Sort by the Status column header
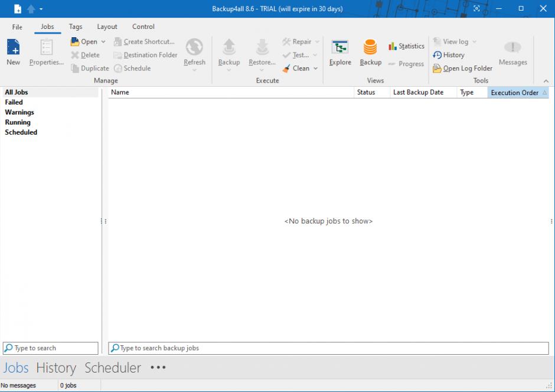This screenshot has height=392, width=555. [x=372, y=92]
